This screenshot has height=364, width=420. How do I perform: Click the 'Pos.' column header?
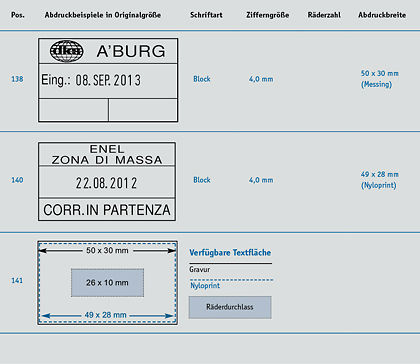click(x=18, y=15)
